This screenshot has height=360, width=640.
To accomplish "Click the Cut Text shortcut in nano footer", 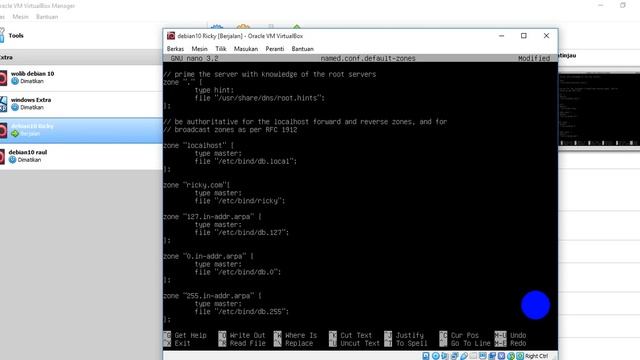I will tap(351, 336).
